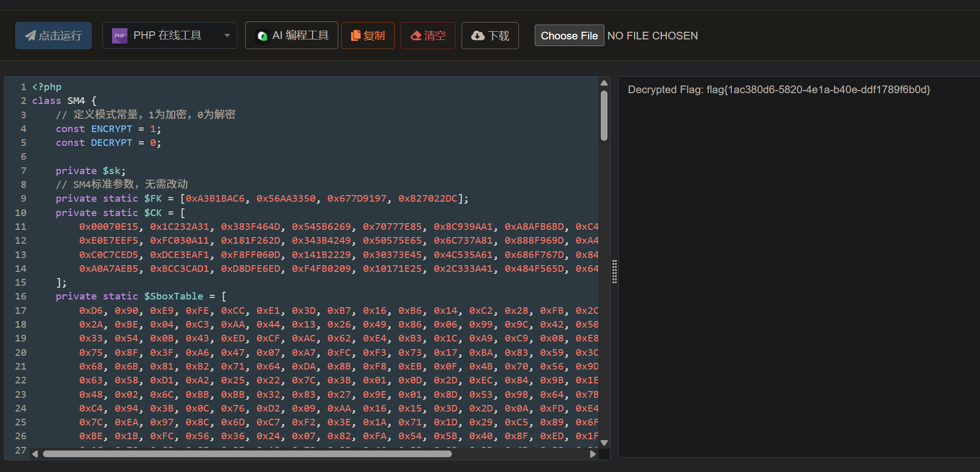Click the PHP logo icon
Image resolution: width=980 pixels, height=472 pixels.
tap(120, 36)
